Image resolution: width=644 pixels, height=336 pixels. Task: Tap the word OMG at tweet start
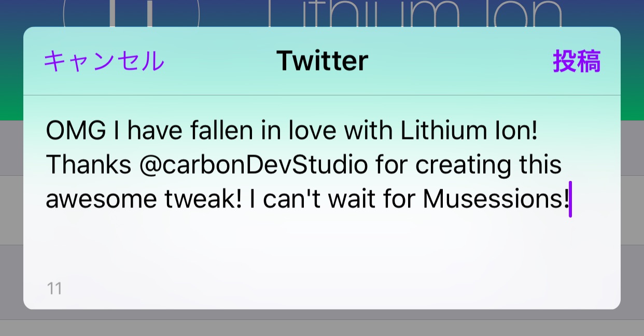click(x=76, y=131)
